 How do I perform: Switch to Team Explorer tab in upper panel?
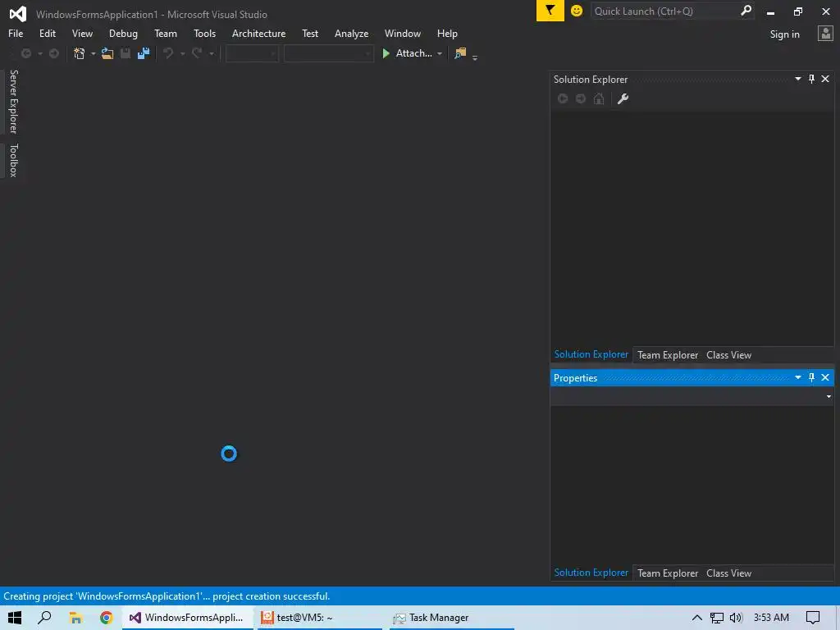[x=668, y=355]
